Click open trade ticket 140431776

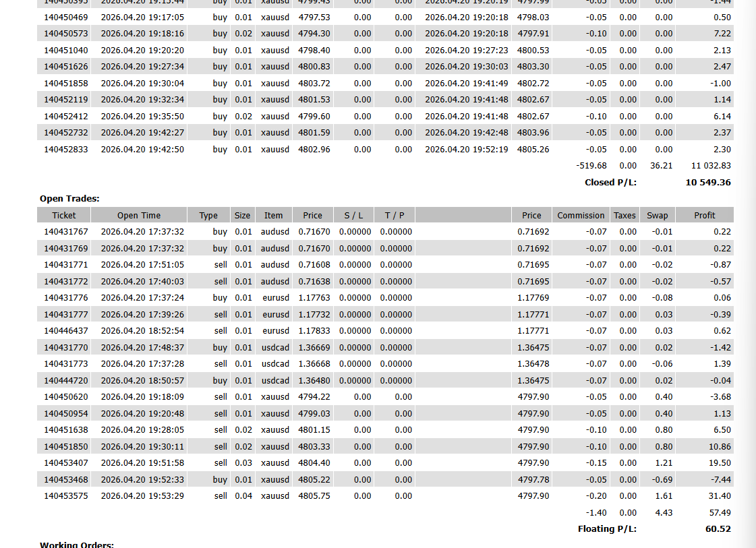[x=66, y=298]
